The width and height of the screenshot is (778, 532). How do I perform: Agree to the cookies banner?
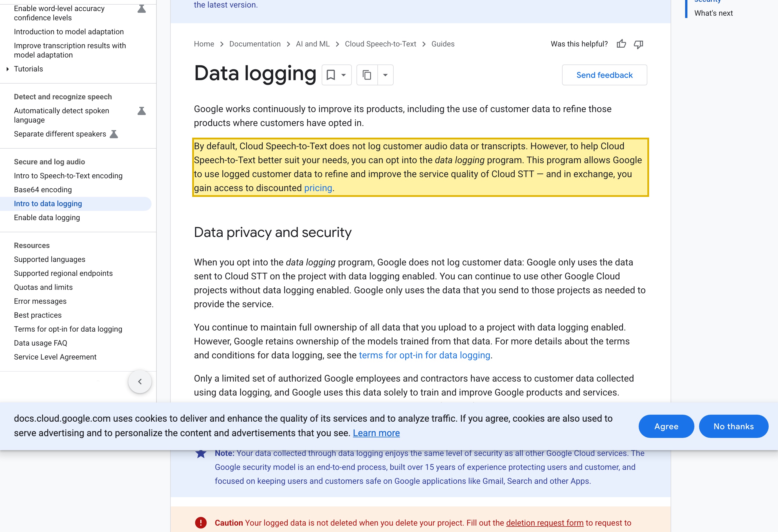666,426
